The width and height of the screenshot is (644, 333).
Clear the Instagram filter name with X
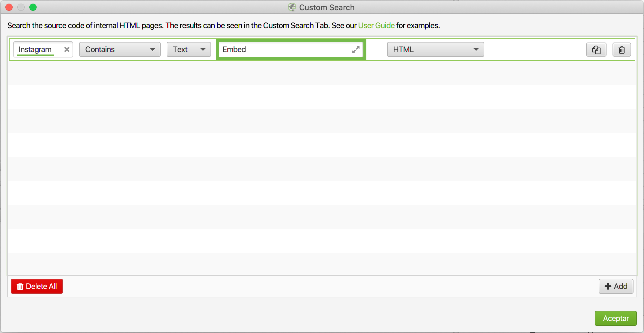67,49
